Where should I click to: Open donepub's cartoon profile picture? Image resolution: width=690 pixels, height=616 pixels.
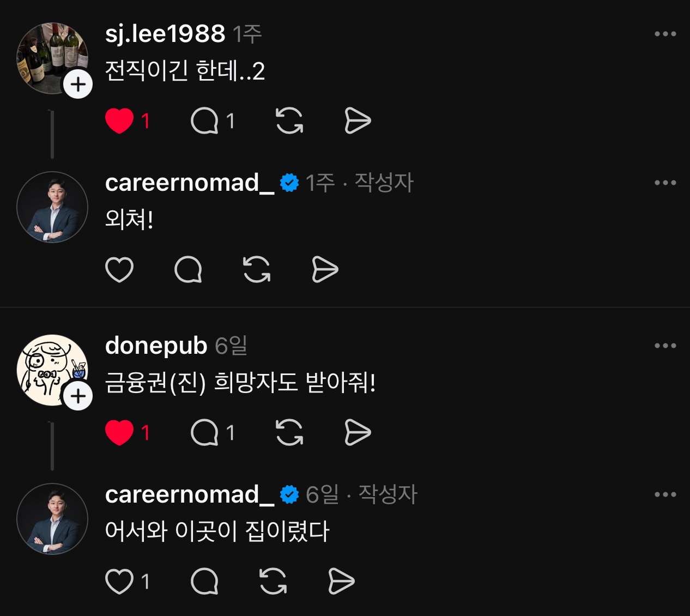tap(52, 370)
